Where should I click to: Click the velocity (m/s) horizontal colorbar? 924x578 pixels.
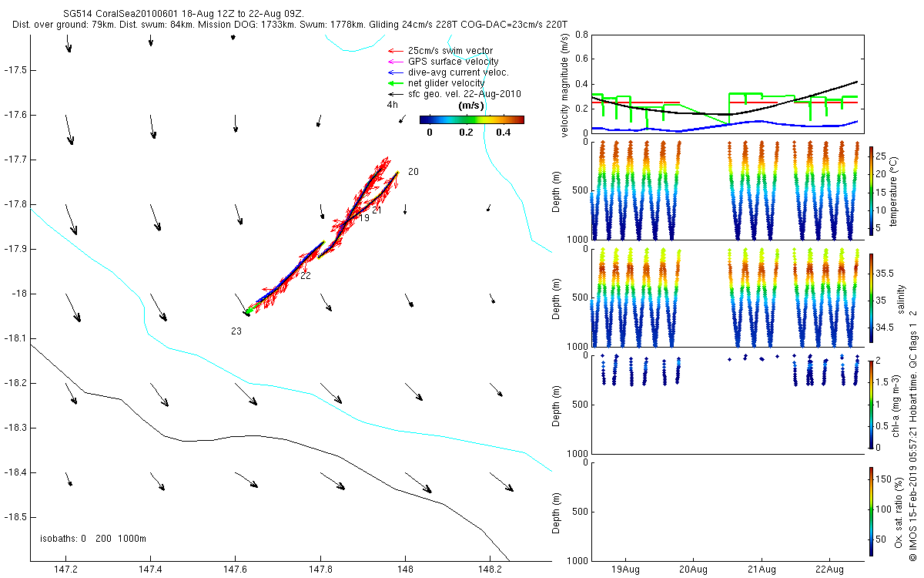(471, 119)
